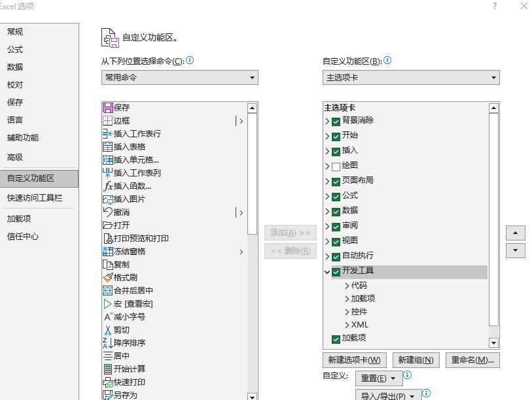Disable the 开发工具 checkbox

(x=336, y=272)
